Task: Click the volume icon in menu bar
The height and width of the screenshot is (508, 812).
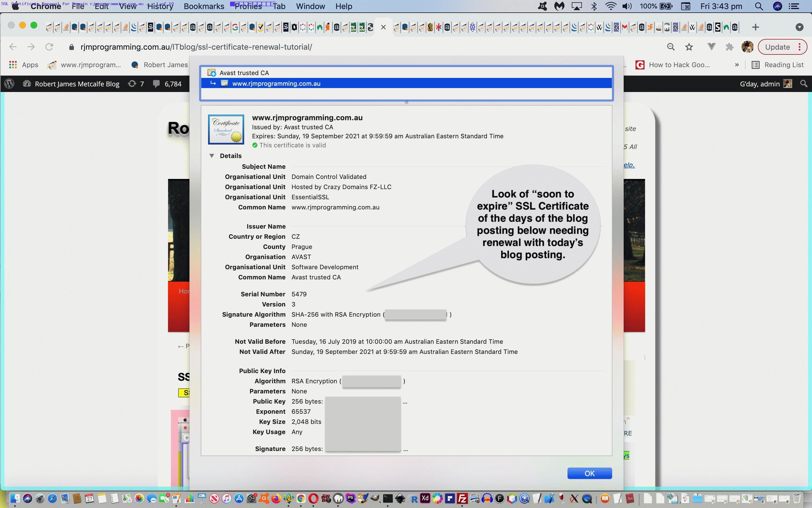Action: (627, 6)
